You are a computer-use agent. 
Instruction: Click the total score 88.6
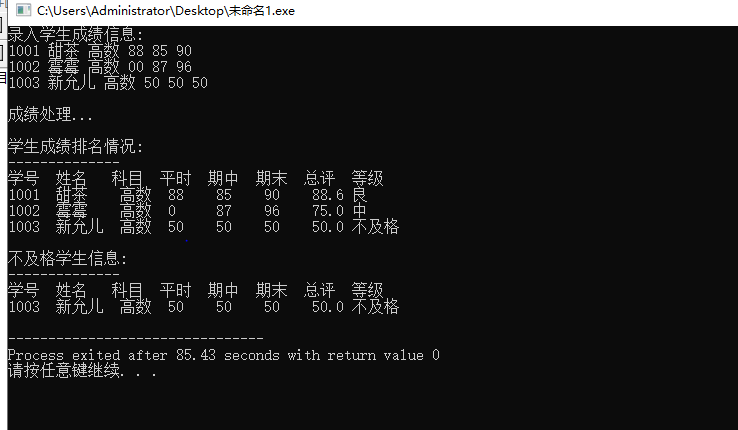click(x=328, y=195)
